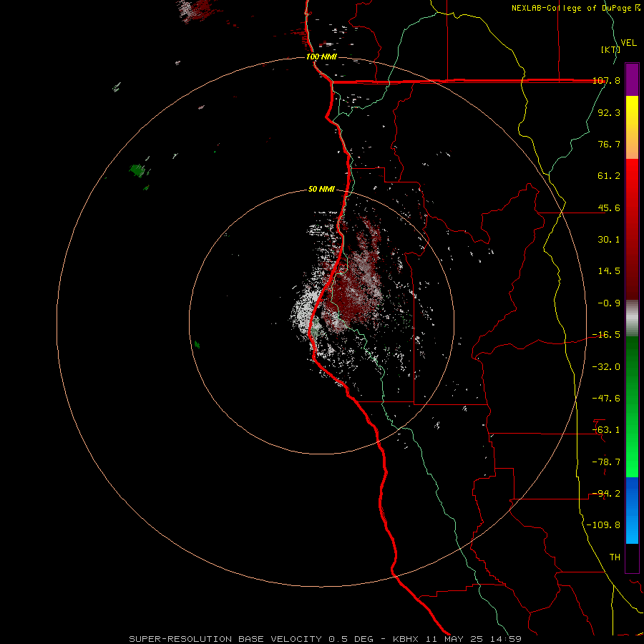This screenshot has width=644, height=644.
Task: Click the 92.3 velocity scale value
Action: (609, 112)
